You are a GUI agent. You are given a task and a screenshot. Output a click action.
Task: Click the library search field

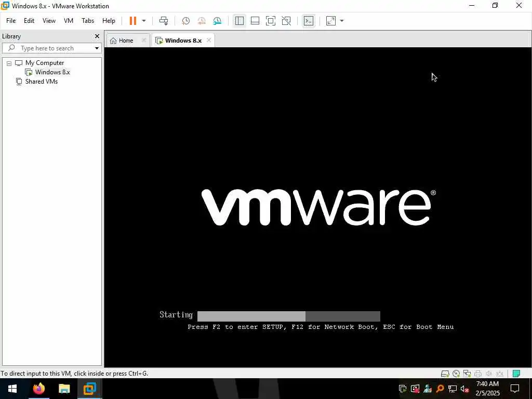tap(51, 48)
